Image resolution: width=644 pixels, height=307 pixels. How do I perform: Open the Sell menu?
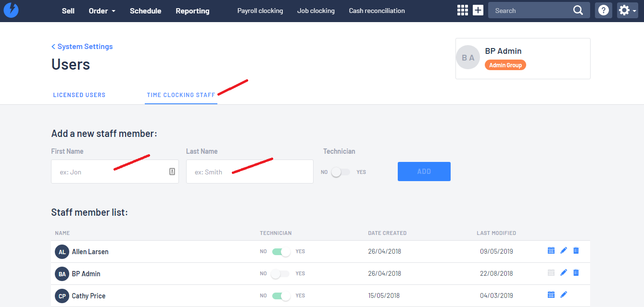(x=68, y=11)
